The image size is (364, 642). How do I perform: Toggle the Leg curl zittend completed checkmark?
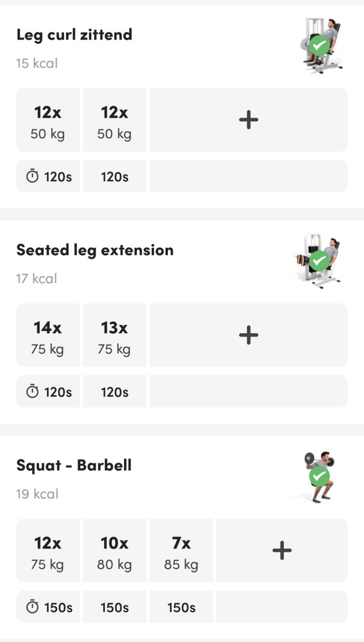point(319,46)
